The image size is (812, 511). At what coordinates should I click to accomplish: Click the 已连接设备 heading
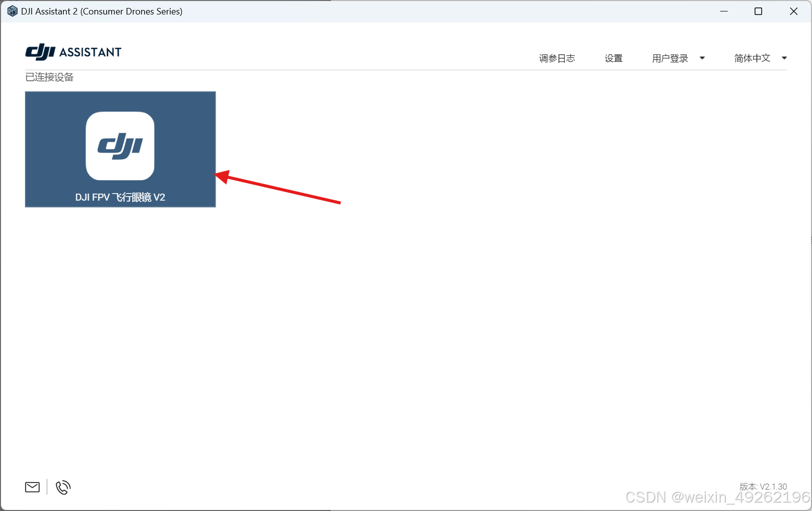[49, 77]
